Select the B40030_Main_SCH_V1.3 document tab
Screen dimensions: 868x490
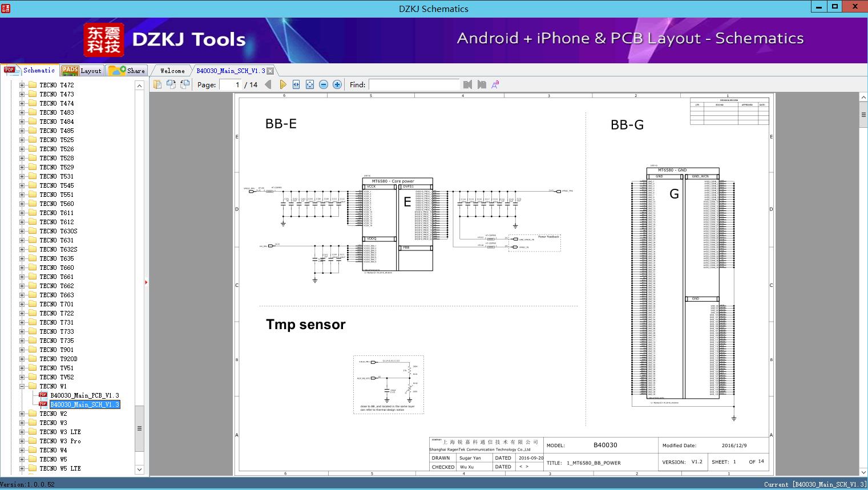coord(231,71)
